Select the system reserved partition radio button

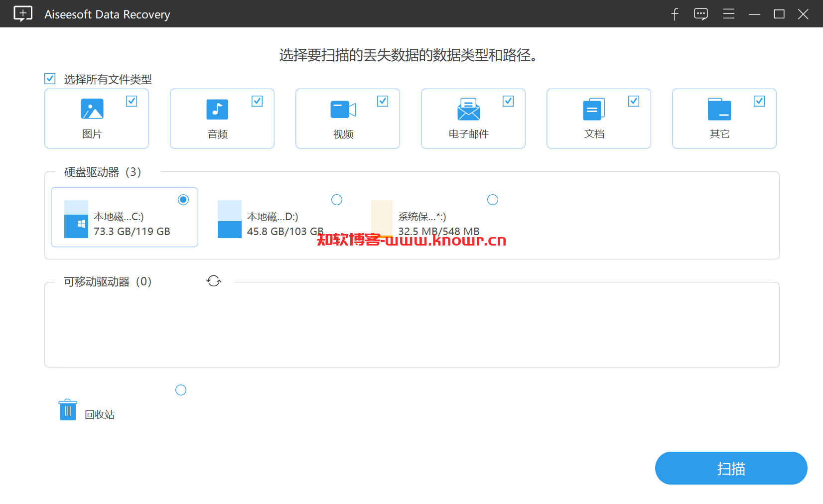(493, 200)
